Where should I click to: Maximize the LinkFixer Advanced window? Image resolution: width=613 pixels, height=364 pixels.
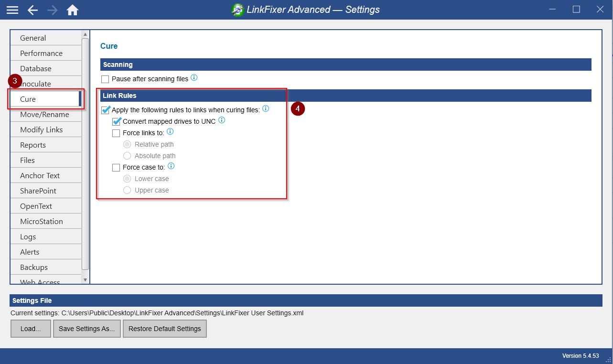tap(576, 10)
